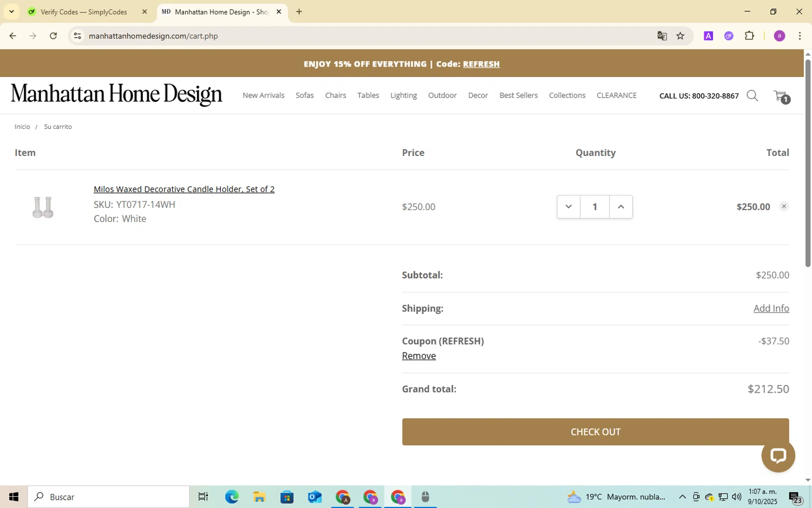This screenshot has width=812, height=508.
Task: Open the Chairs menu
Action: point(336,95)
